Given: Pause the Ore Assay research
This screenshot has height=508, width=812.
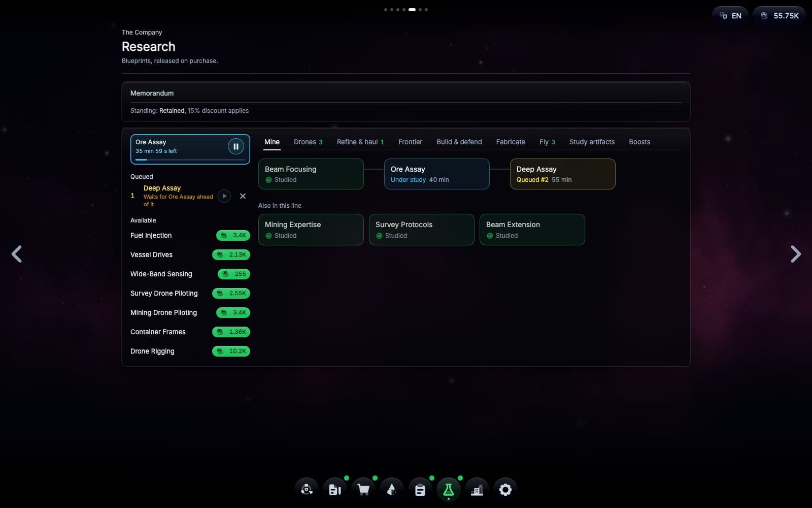Looking at the screenshot, I should pyautogui.click(x=236, y=147).
